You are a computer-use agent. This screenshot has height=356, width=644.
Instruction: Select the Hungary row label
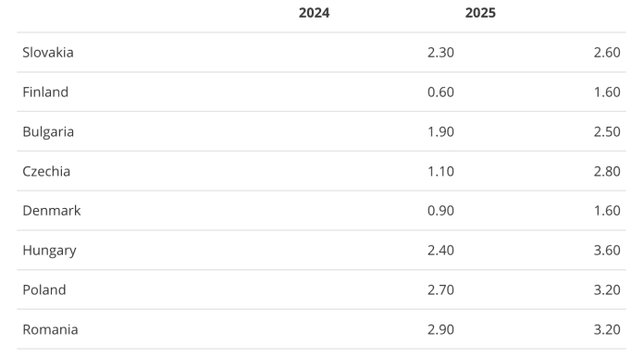point(49,251)
